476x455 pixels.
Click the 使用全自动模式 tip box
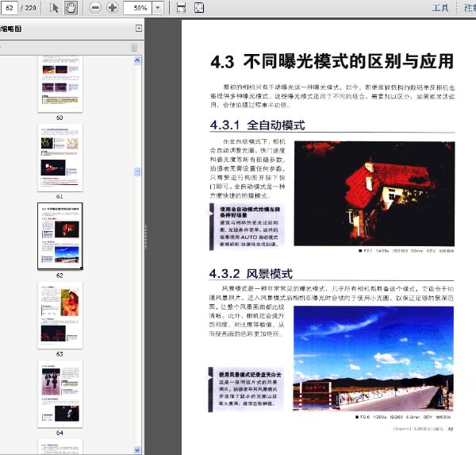pos(247,227)
